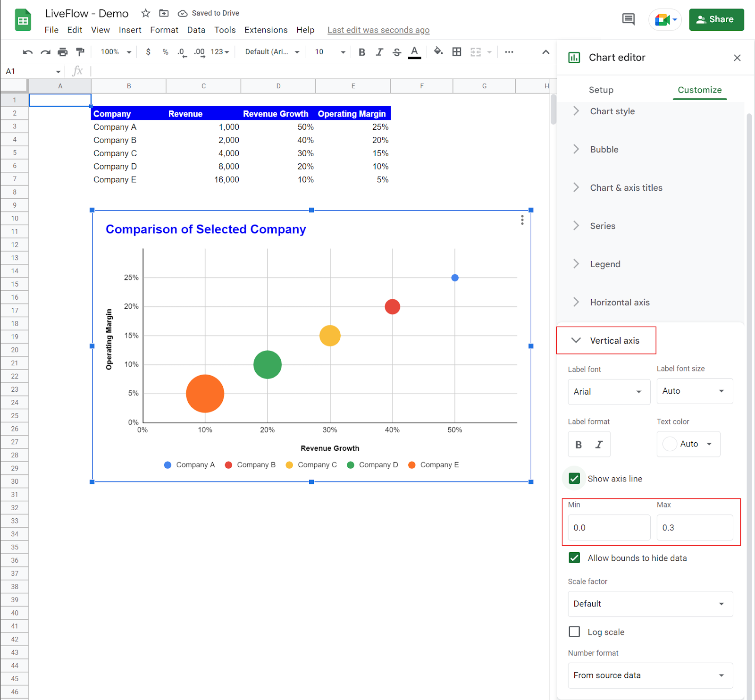The width and height of the screenshot is (755, 700).
Task: Apply strikethrough formatting
Action: [397, 52]
